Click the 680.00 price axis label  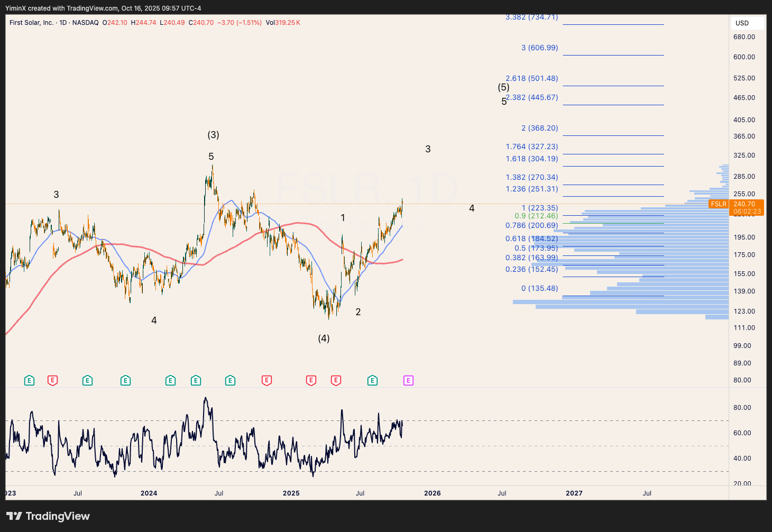pyautogui.click(x=744, y=37)
